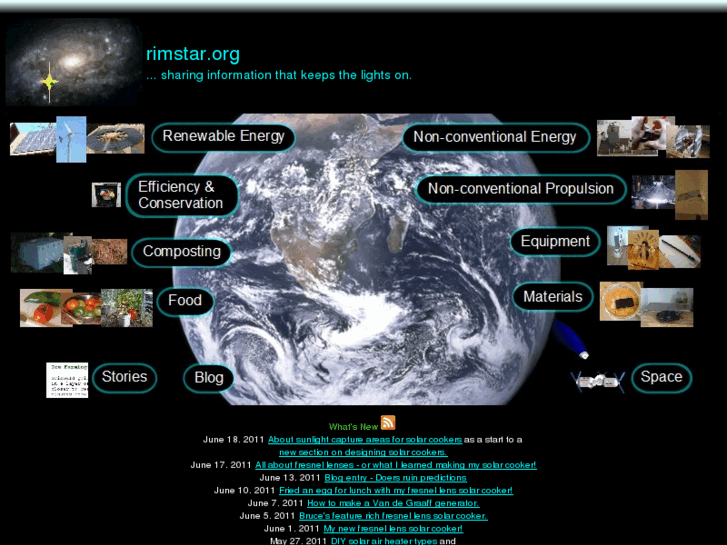727x545 pixels.
Task: Click the gray Materials thumbnail
Action: [x=668, y=307]
